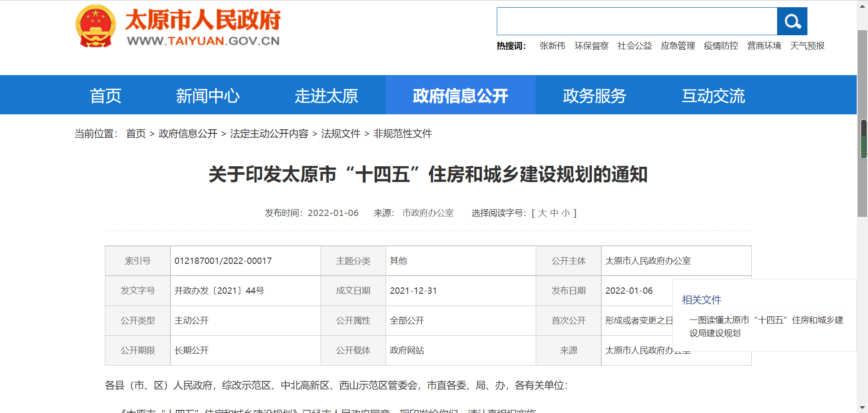Go to 新闻中心 in the navigation bar
868x413 pixels.
[208, 96]
